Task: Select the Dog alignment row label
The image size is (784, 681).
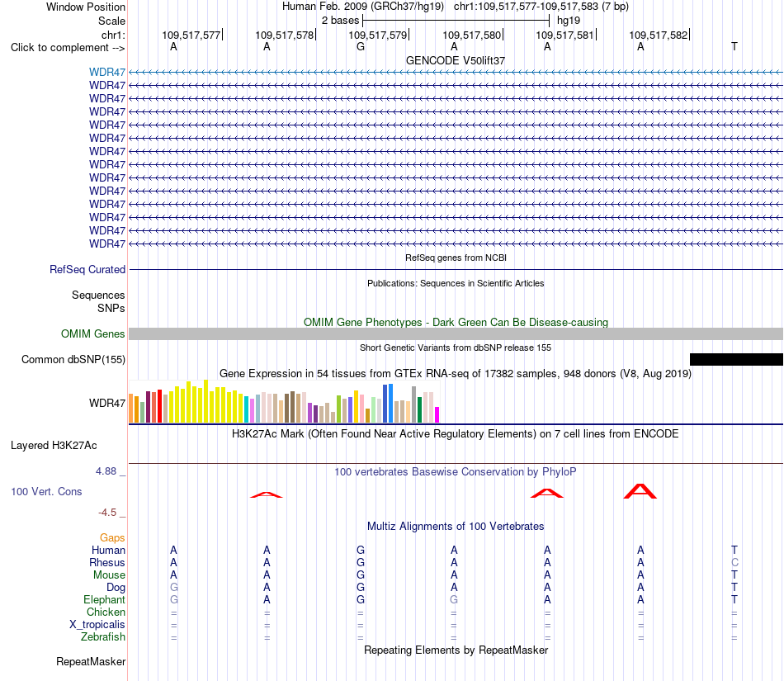Action: click(116, 588)
